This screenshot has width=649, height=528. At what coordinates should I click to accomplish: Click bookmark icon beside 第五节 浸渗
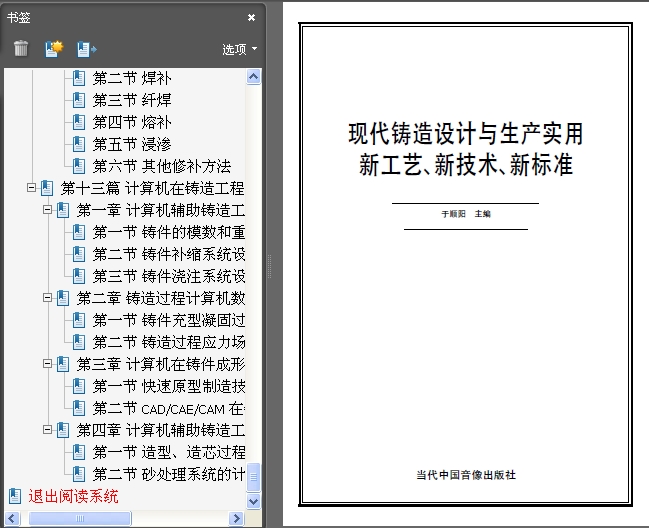pos(79,144)
